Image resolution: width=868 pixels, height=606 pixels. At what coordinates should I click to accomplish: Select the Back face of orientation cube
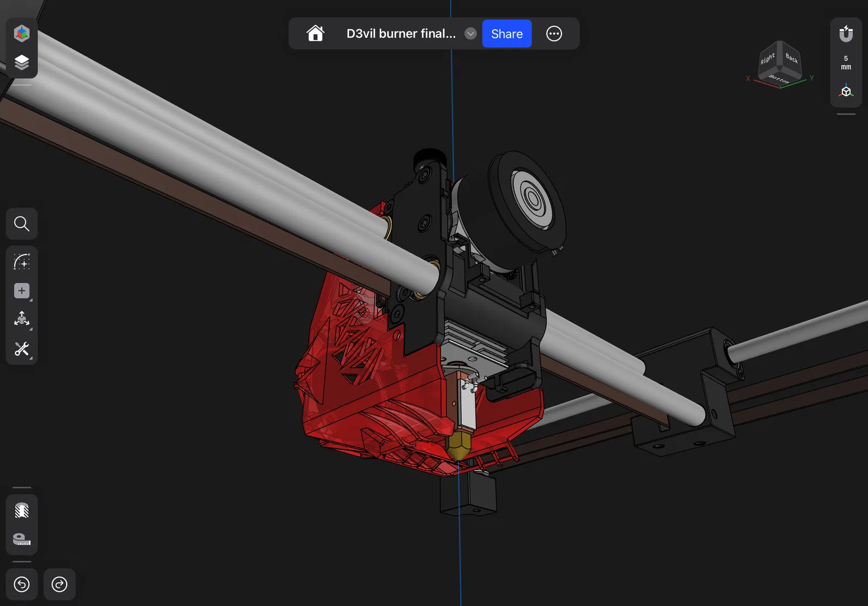pyautogui.click(x=792, y=58)
